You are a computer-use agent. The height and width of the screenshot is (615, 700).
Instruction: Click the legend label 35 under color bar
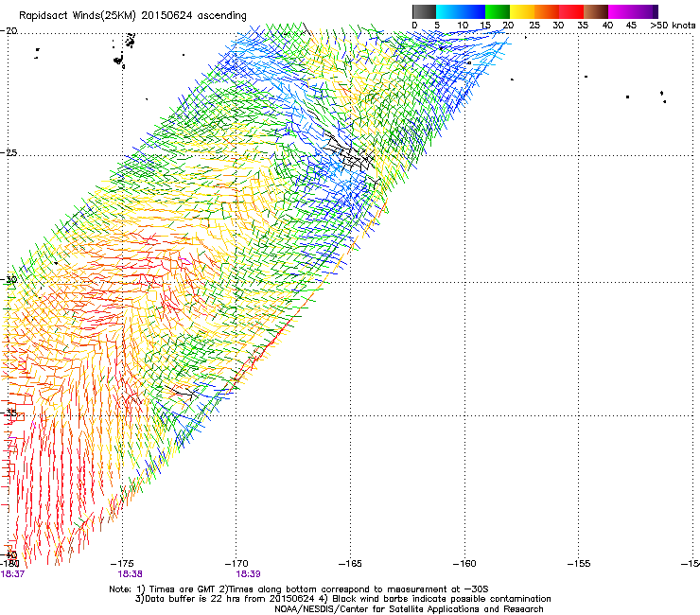[583, 26]
